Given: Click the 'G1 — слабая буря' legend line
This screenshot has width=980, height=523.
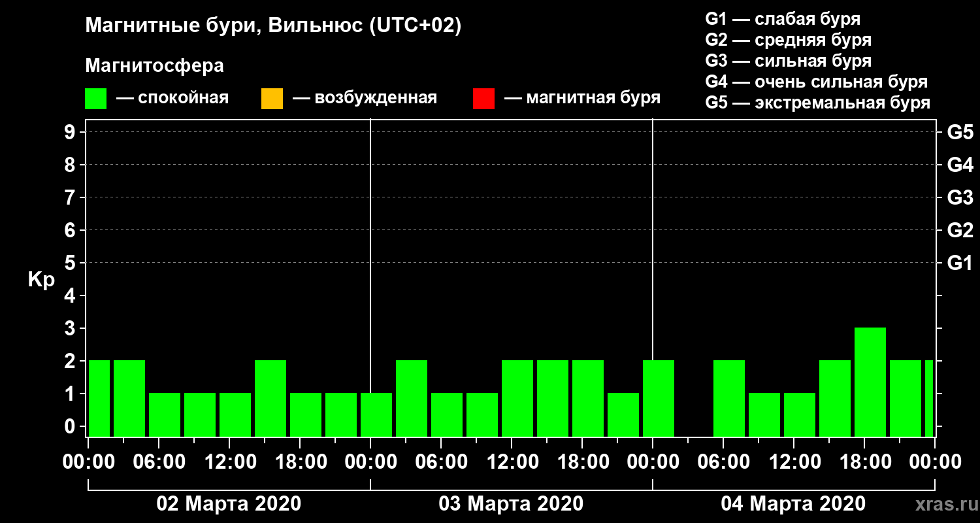Looking at the screenshot, I should click(x=783, y=18).
